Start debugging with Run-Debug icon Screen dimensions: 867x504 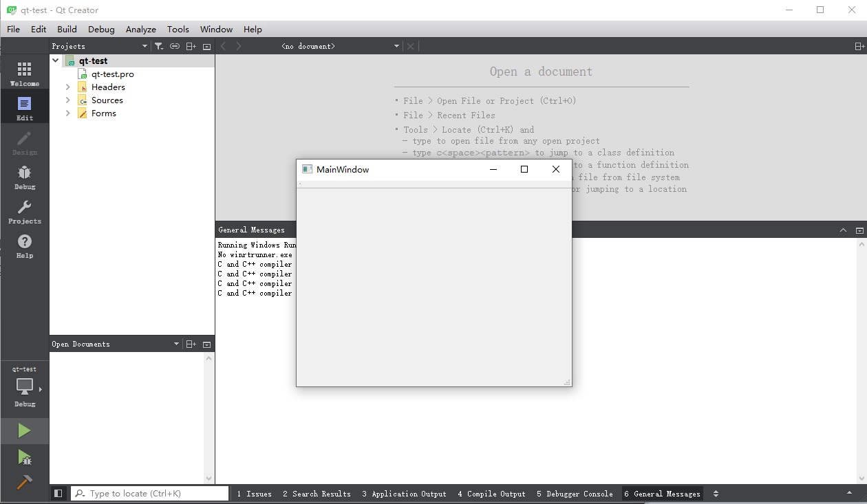pyautogui.click(x=24, y=457)
